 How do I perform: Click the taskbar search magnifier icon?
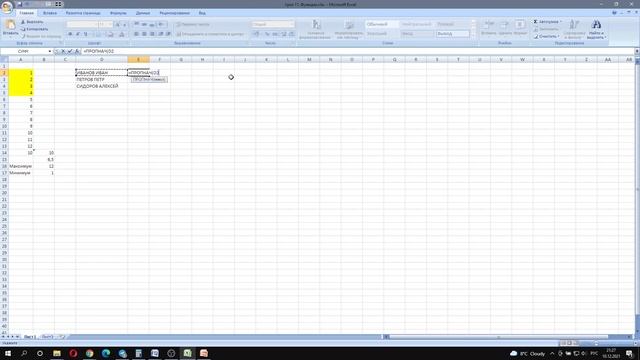coord(24,353)
